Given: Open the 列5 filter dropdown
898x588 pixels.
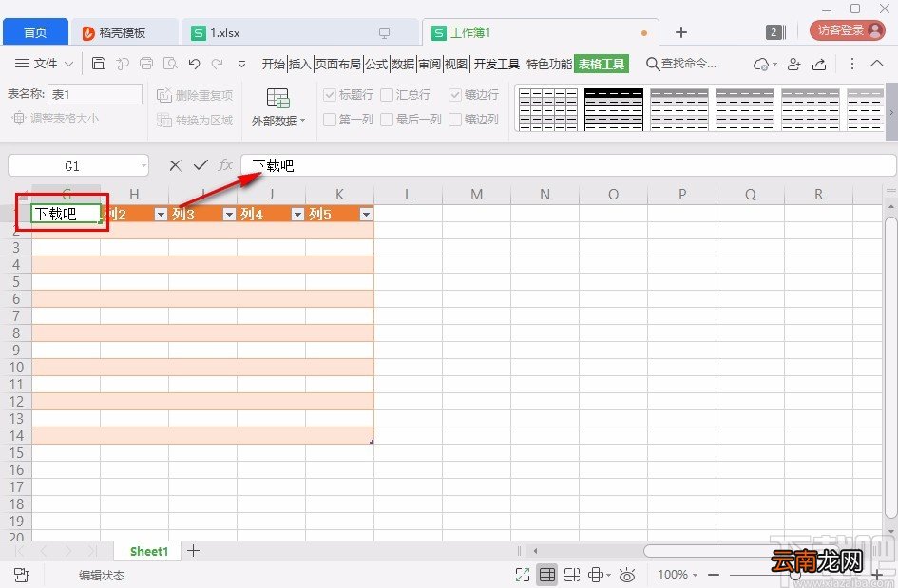Looking at the screenshot, I should (366, 214).
